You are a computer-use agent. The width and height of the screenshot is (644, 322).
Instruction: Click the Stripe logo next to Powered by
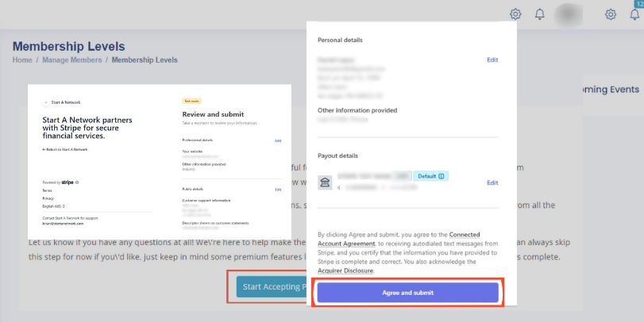(x=67, y=182)
